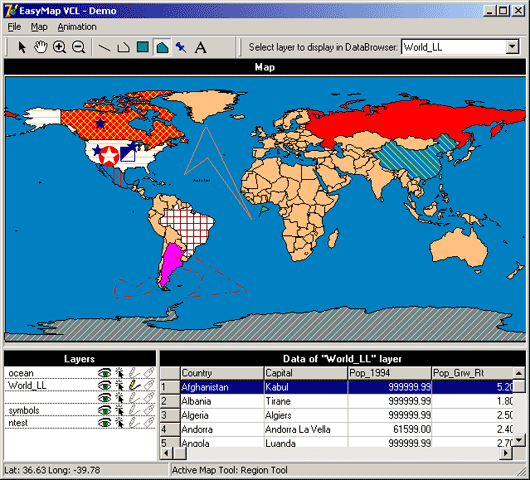Click the EasyMap title bar application icon
The height and width of the screenshot is (480, 530).
10,10
